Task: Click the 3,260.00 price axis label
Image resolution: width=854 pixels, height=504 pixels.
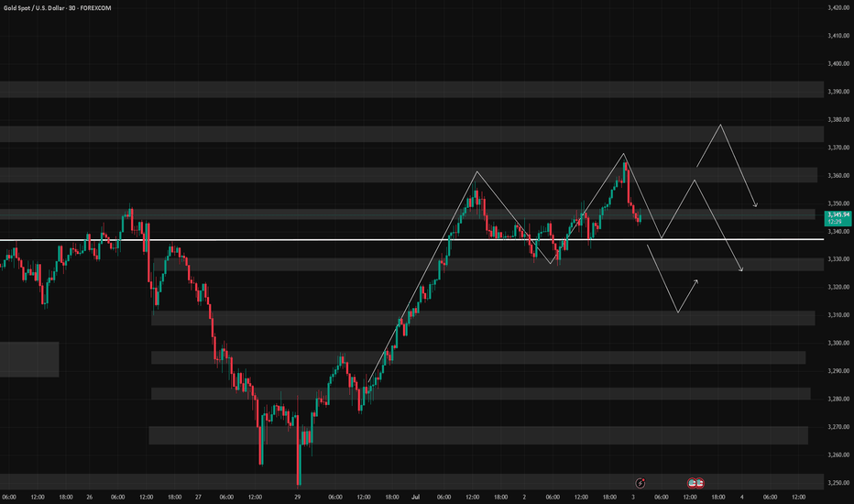Action: 838,455
